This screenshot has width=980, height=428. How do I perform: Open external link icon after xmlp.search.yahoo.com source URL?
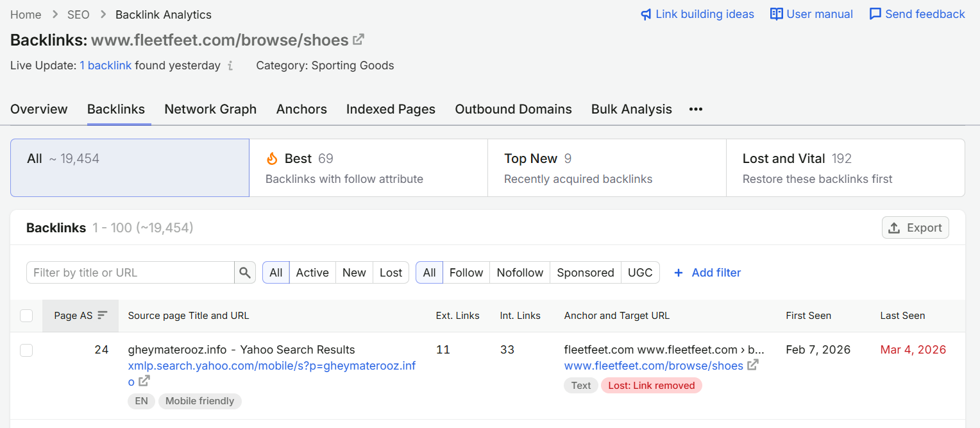[145, 381]
